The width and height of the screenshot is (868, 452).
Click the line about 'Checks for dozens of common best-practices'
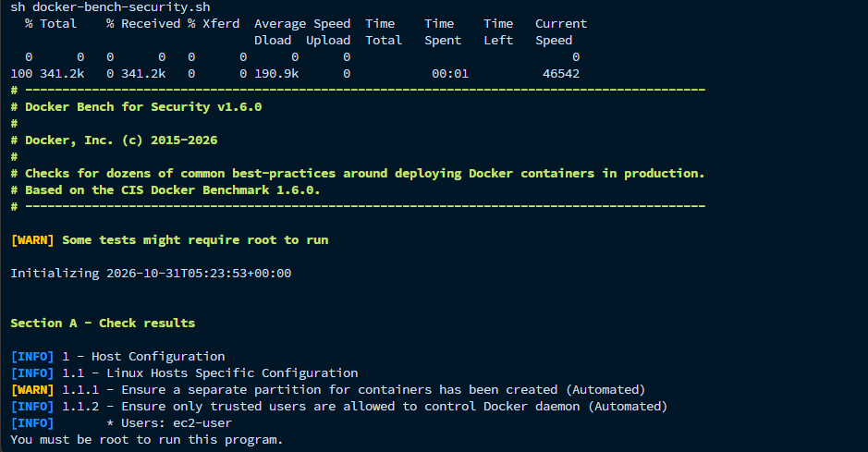358,173
